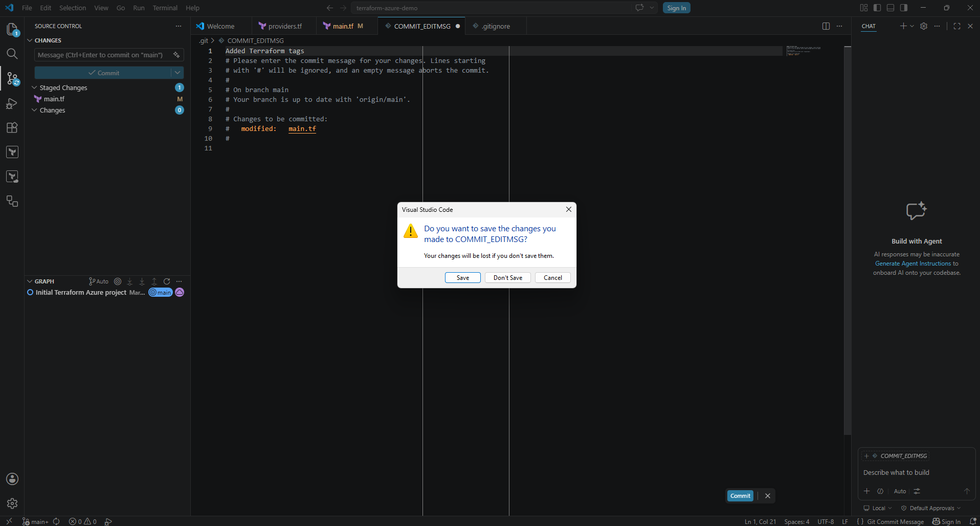The image size is (980, 526).
Task: Click Don't Save in the dialog
Action: pyautogui.click(x=508, y=277)
